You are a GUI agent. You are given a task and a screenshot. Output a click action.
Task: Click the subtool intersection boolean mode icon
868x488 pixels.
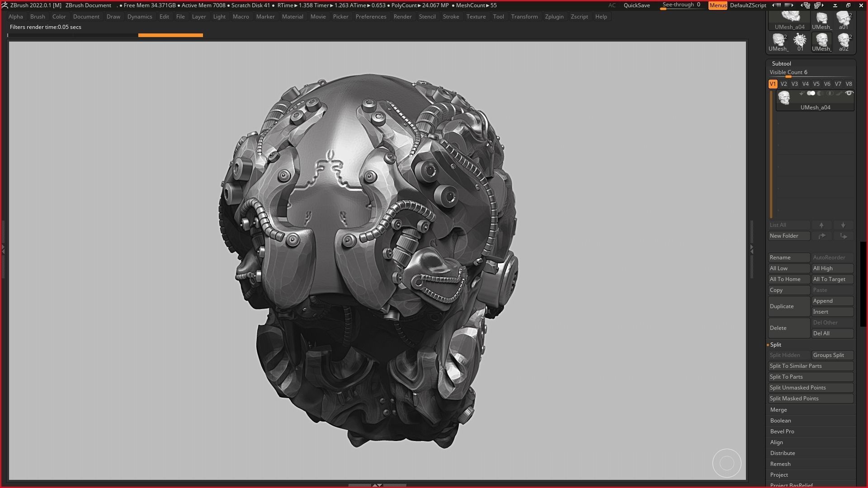[x=830, y=94]
